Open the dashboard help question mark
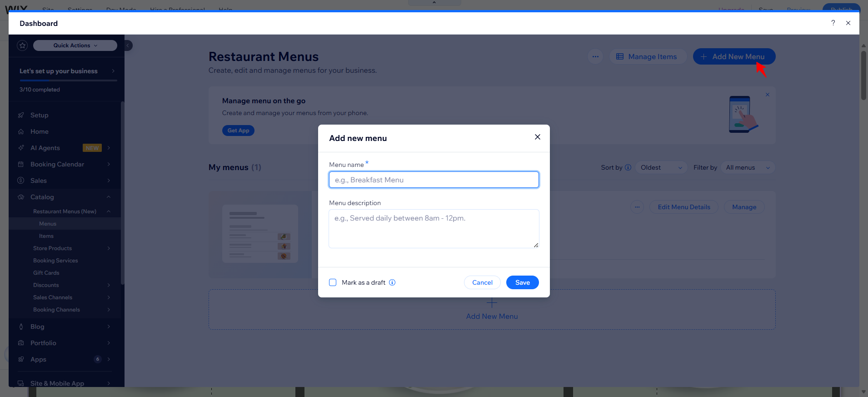The width and height of the screenshot is (868, 397). click(833, 23)
